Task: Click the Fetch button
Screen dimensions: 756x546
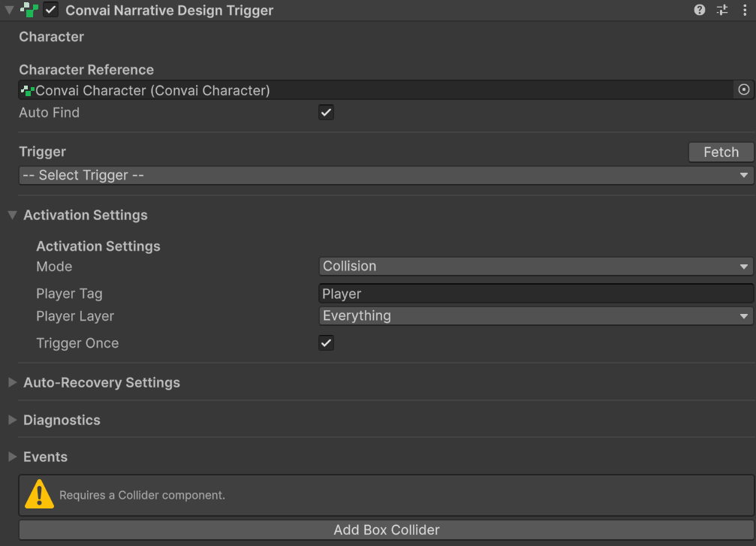Action: point(721,152)
